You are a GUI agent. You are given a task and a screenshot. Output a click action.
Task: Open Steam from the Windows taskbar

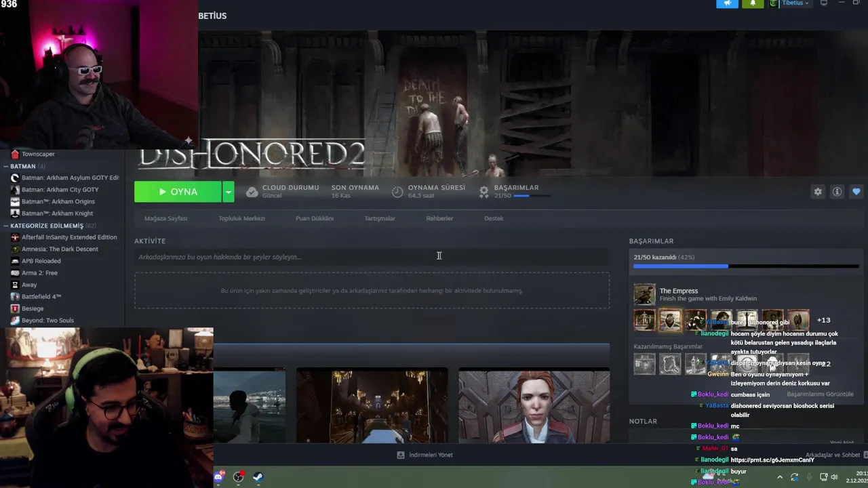(x=258, y=476)
